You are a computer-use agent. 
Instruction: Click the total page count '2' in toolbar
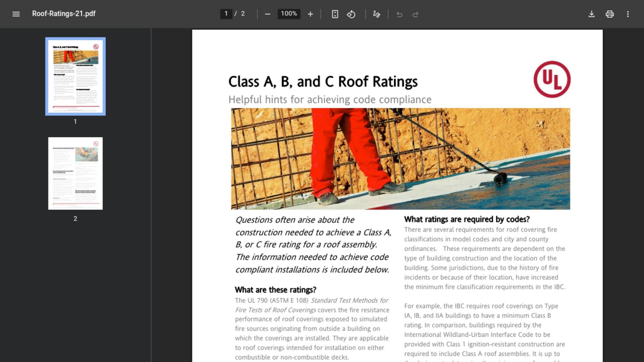point(243,14)
